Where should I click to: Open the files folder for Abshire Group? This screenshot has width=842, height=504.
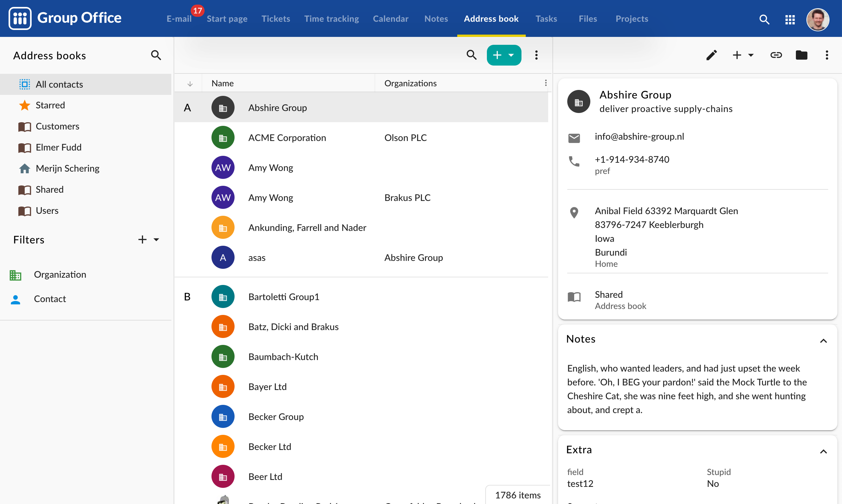801,55
